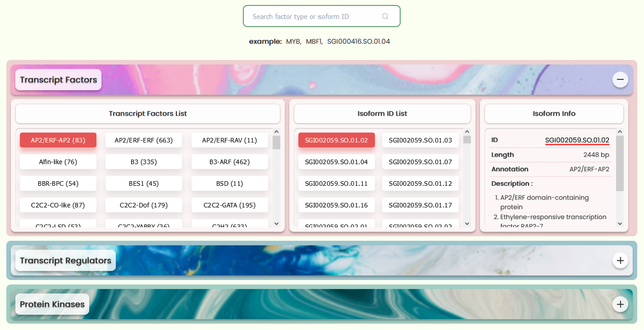Select AP2/ERF-RAV (11) factor
The width and height of the screenshot is (644, 330).
click(x=230, y=140)
